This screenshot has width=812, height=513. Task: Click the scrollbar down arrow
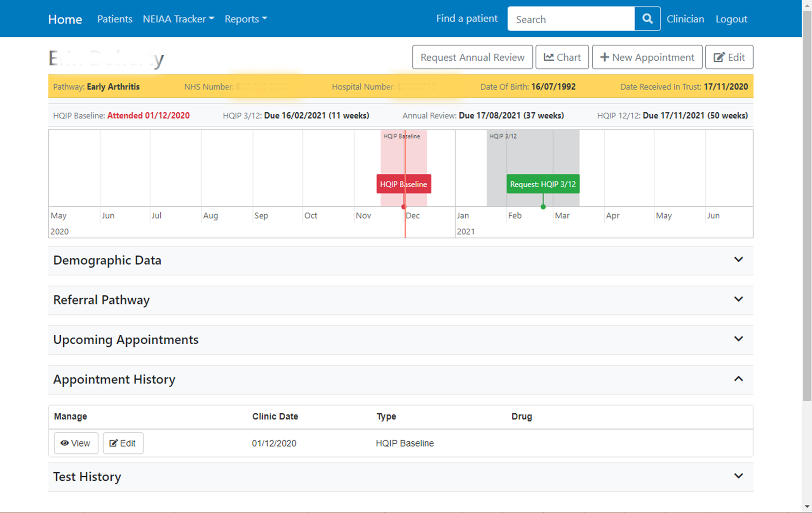[x=807, y=508]
